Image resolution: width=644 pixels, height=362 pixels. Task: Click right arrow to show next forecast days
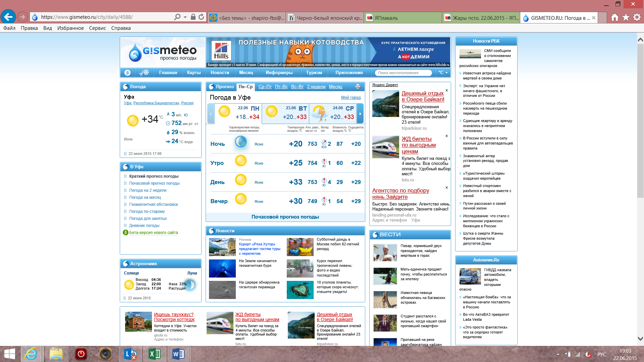[x=360, y=114]
